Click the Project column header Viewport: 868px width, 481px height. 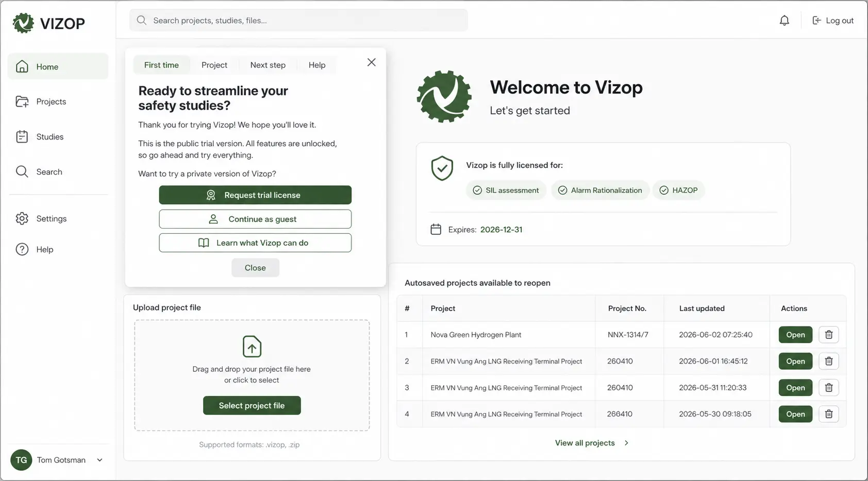pos(443,308)
